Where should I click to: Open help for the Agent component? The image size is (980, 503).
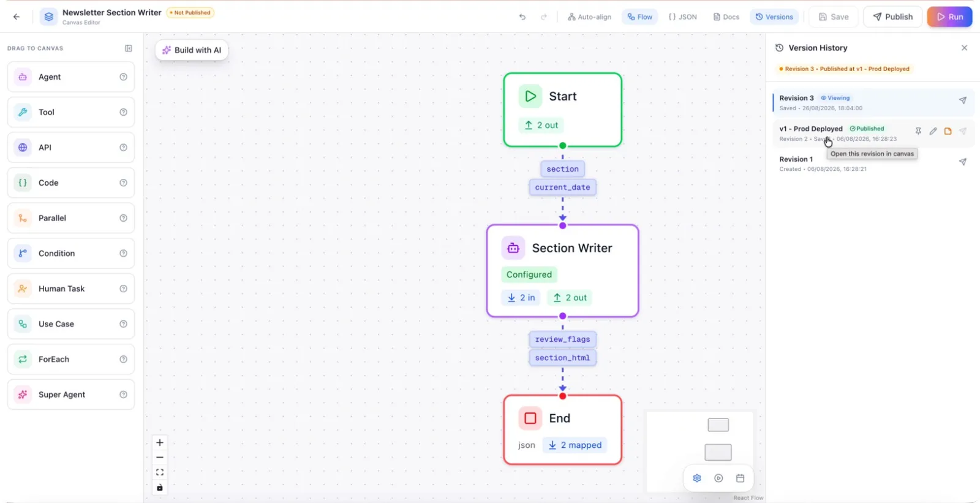point(123,77)
